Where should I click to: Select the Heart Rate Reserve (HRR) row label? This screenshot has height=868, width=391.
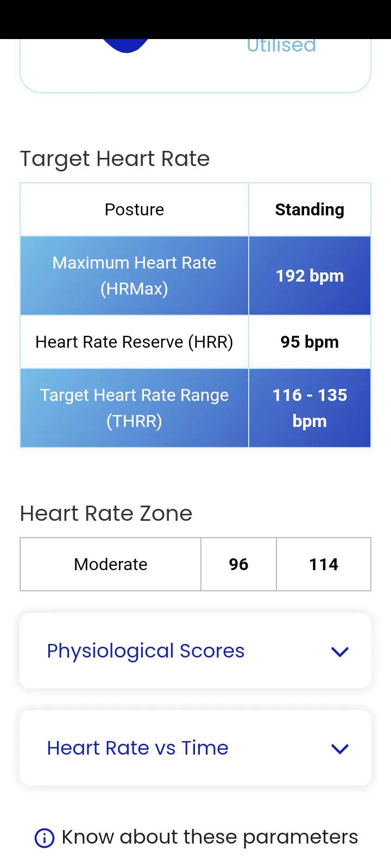134,342
